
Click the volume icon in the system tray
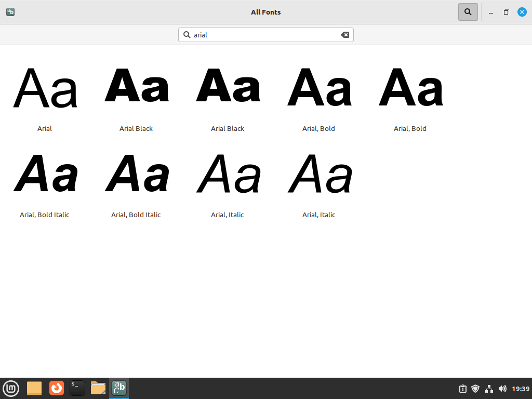(502, 388)
